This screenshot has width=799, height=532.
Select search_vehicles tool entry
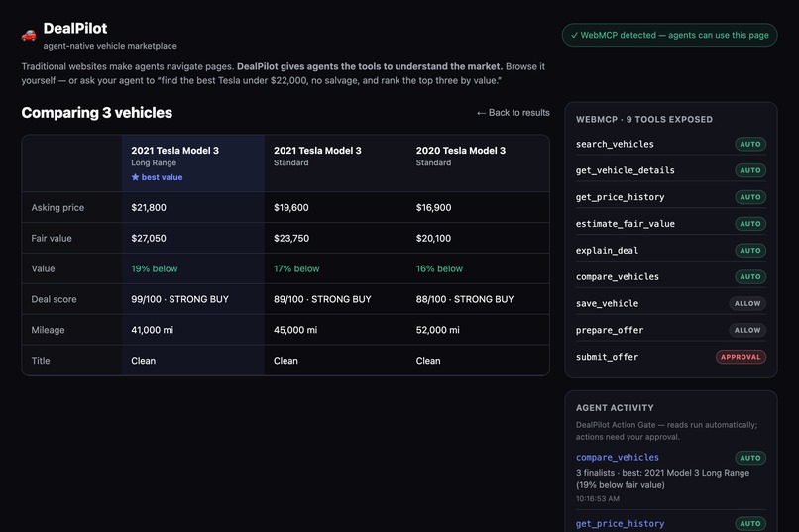point(615,144)
